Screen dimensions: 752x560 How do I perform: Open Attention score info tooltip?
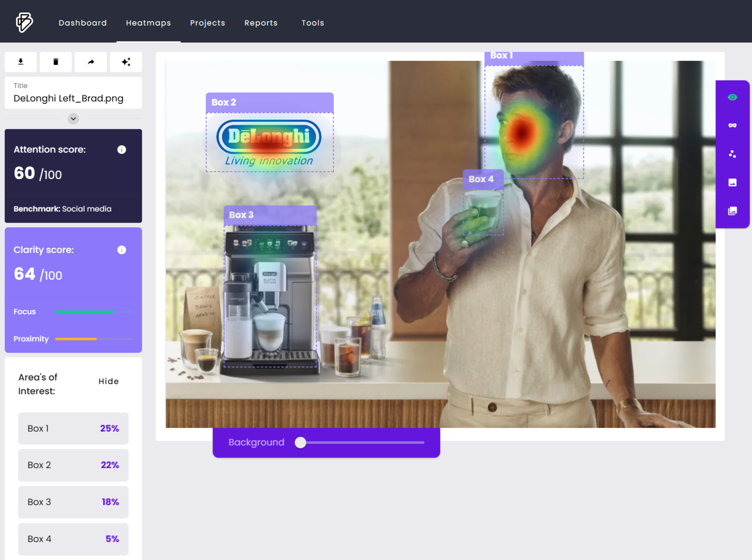(121, 149)
